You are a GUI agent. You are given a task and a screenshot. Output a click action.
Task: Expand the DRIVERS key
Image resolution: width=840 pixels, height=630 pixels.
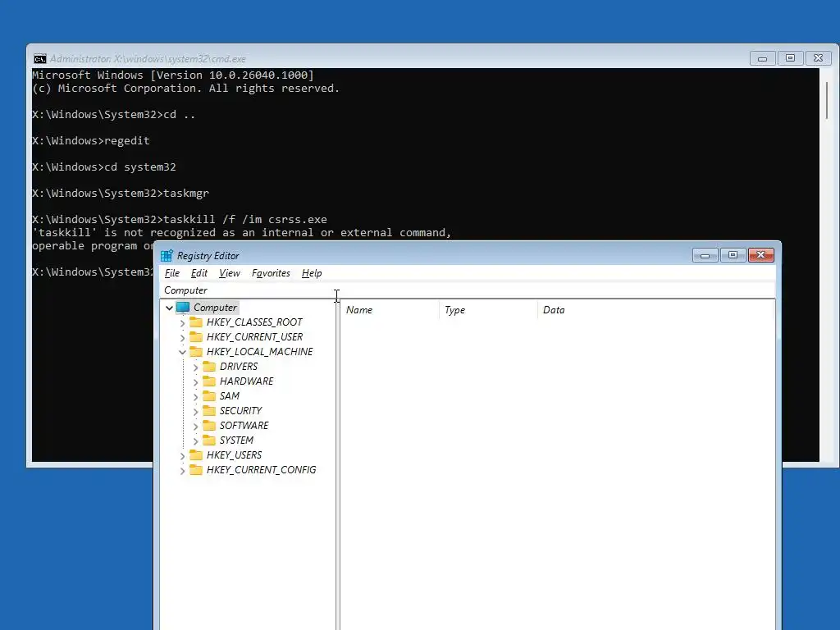(195, 367)
